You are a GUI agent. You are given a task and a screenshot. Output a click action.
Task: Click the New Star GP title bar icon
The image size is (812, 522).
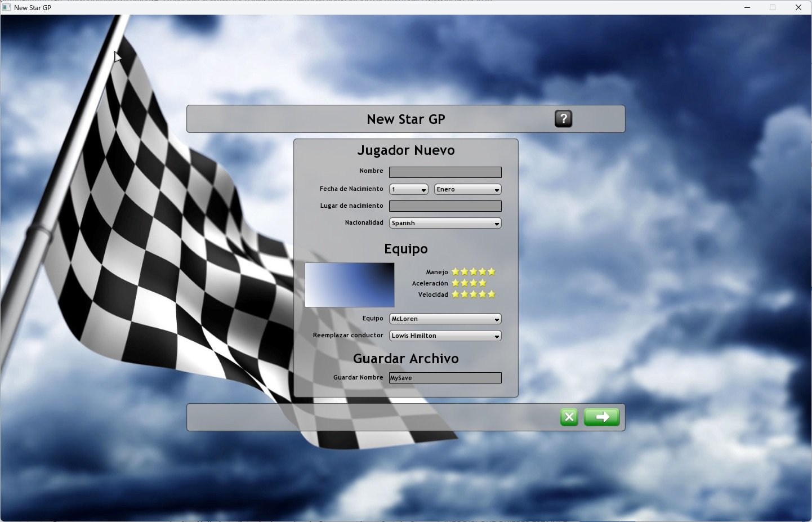pos(7,7)
